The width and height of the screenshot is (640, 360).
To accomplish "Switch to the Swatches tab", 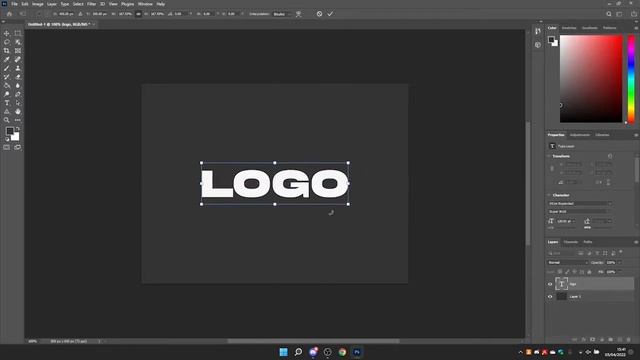I will tap(569, 28).
